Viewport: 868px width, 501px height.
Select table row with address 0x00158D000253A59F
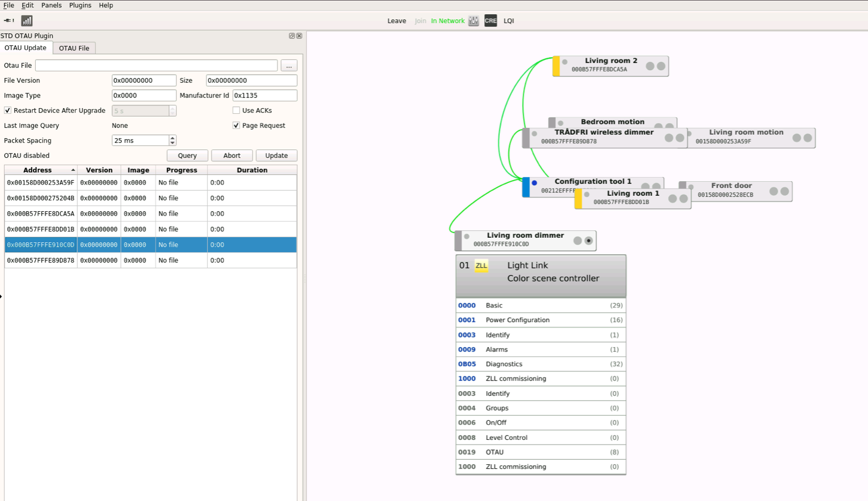click(151, 183)
